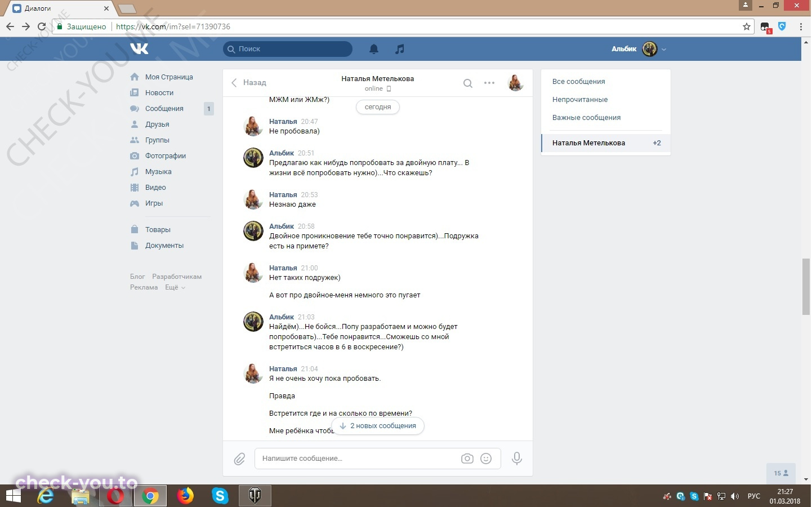Screen dimensions: 812x507
Task: Open Skype from the taskbar
Action: tap(220, 496)
